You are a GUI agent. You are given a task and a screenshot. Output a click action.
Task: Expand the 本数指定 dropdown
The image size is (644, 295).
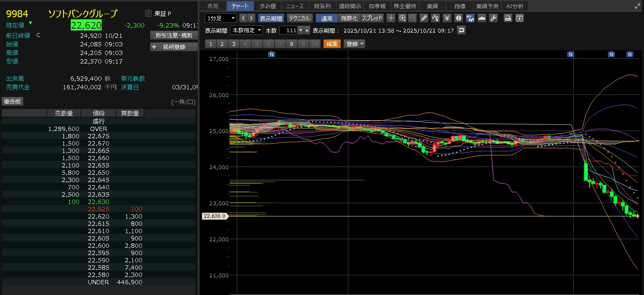pyautogui.click(x=246, y=30)
